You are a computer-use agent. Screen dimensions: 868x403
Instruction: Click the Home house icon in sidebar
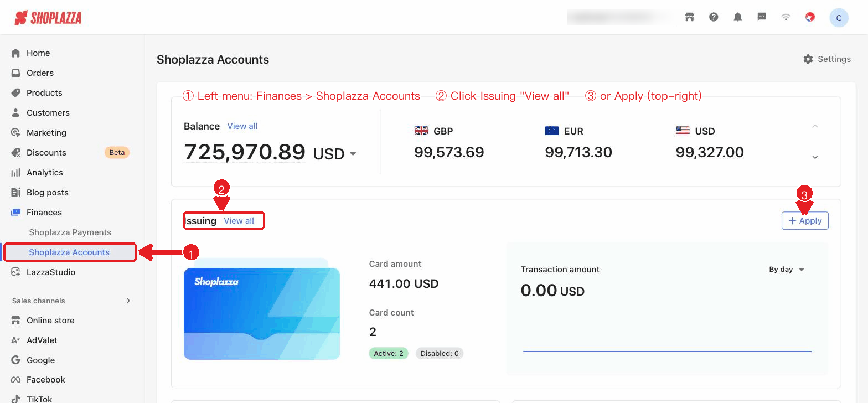coord(16,53)
